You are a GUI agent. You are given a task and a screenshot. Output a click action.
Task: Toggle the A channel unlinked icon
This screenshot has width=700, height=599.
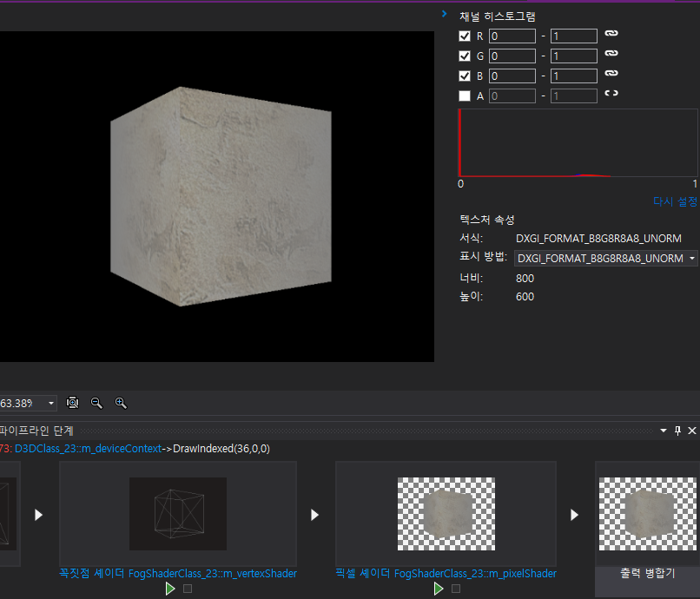pos(611,93)
